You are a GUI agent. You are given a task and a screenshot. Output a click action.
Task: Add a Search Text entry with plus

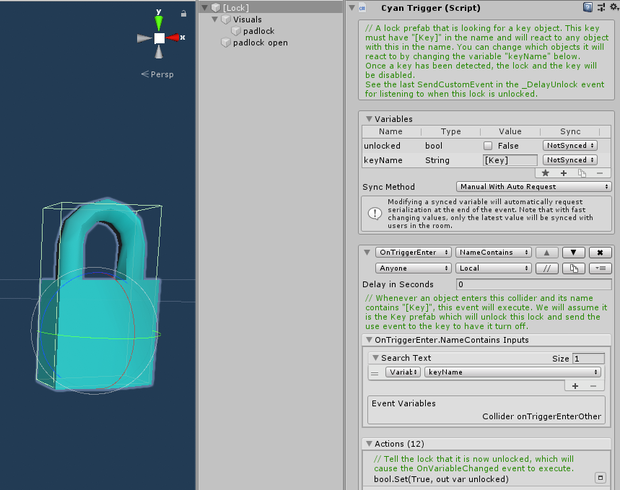coord(575,386)
